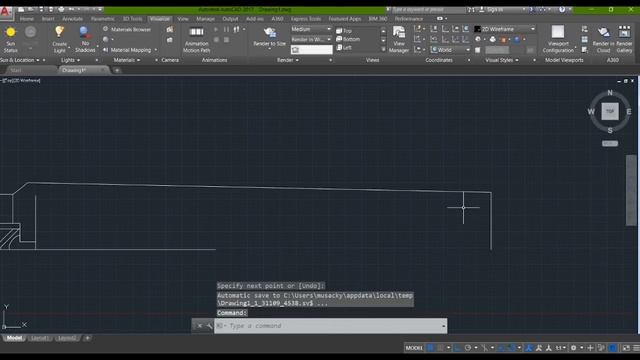
Task: Click the customization menu icon in status bar
Action: 636,348
